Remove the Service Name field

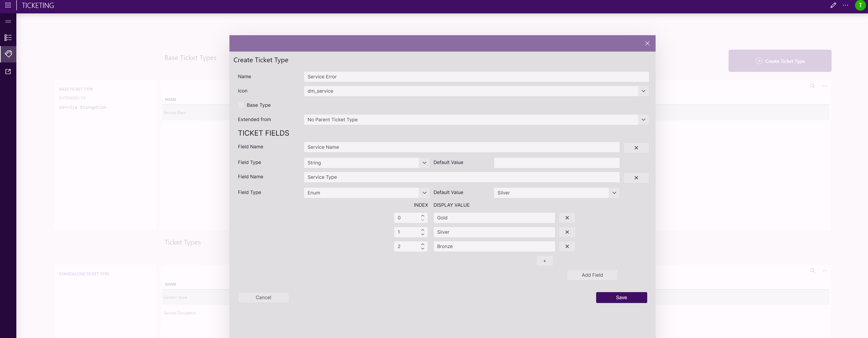(636, 148)
